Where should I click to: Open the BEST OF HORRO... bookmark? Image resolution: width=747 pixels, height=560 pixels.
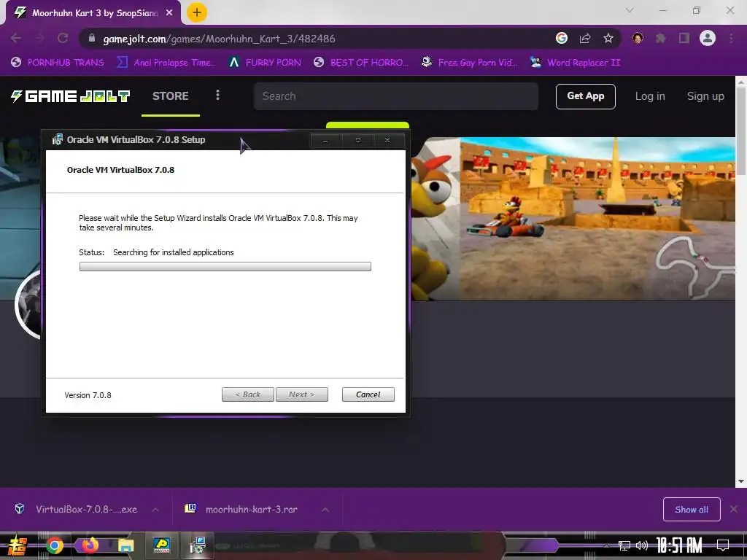tap(361, 63)
